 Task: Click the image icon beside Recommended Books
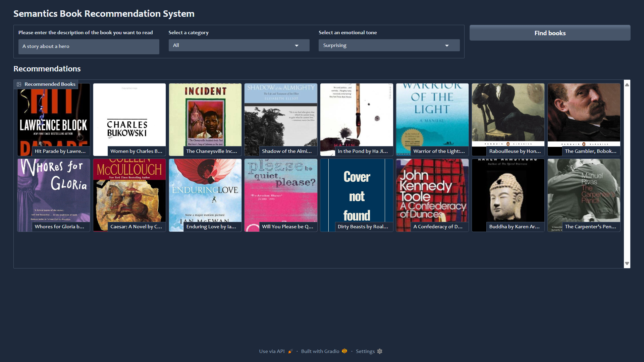point(19,84)
